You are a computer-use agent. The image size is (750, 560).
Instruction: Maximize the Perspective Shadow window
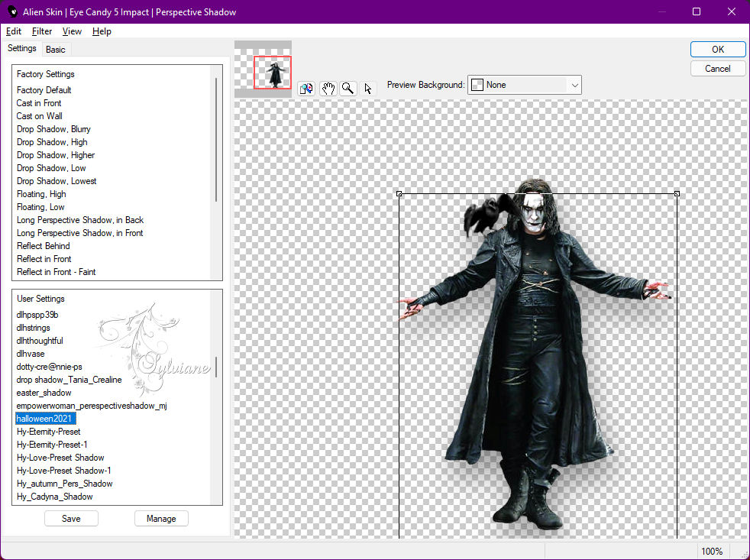(x=697, y=11)
